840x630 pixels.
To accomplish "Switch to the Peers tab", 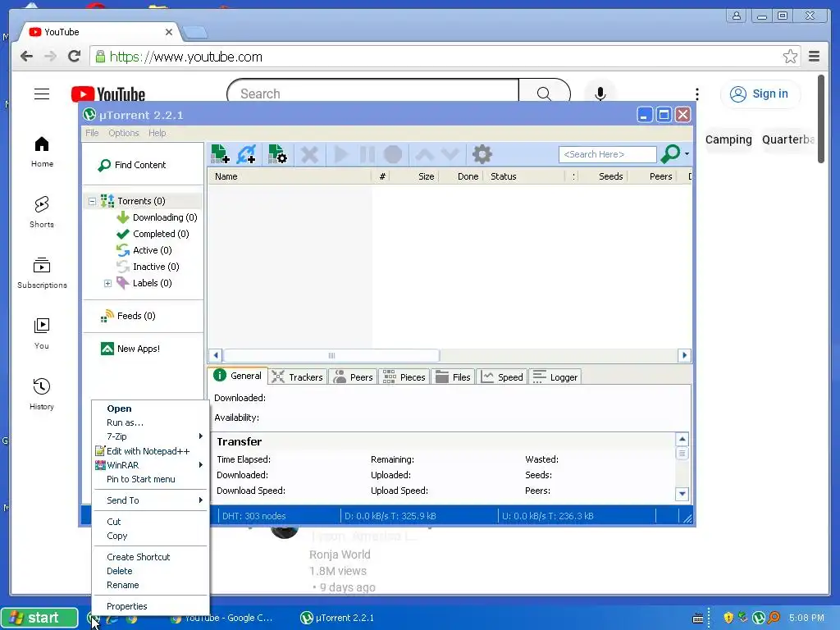I will [x=353, y=377].
